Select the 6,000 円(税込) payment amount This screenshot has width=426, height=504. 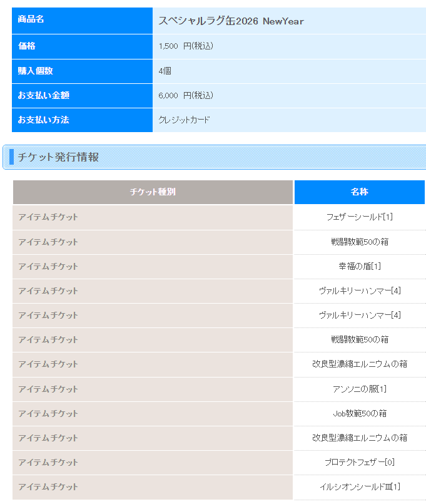point(186,96)
